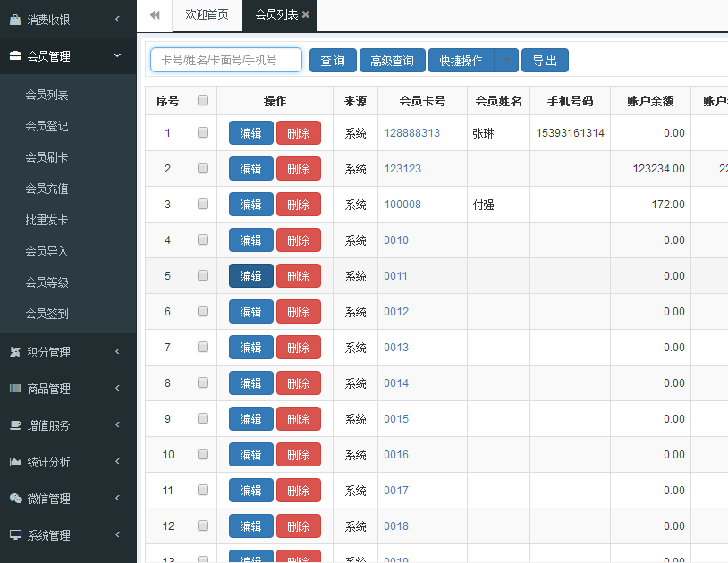
Task: Focus the 卡号/姓名/卡面号/手机号 search field
Action: pyautogui.click(x=226, y=61)
